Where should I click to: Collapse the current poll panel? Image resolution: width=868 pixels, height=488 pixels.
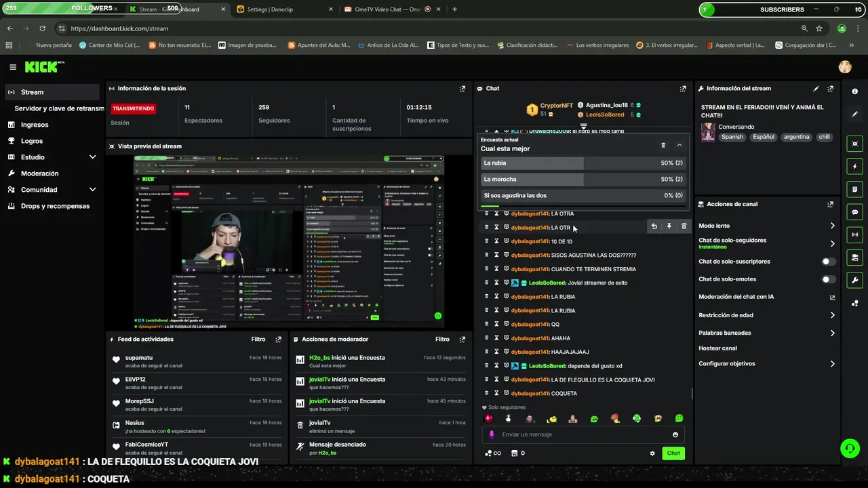[679, 145]
